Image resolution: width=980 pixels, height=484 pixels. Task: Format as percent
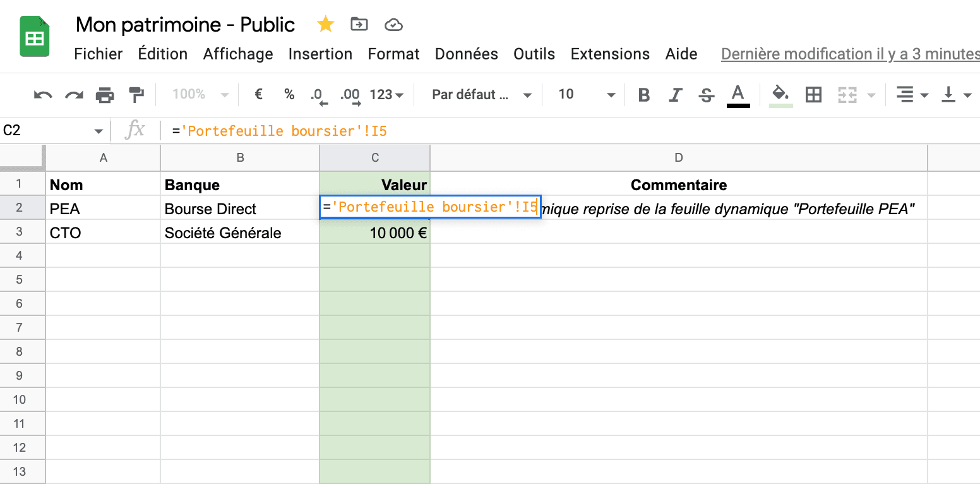(x=289, y=95)
